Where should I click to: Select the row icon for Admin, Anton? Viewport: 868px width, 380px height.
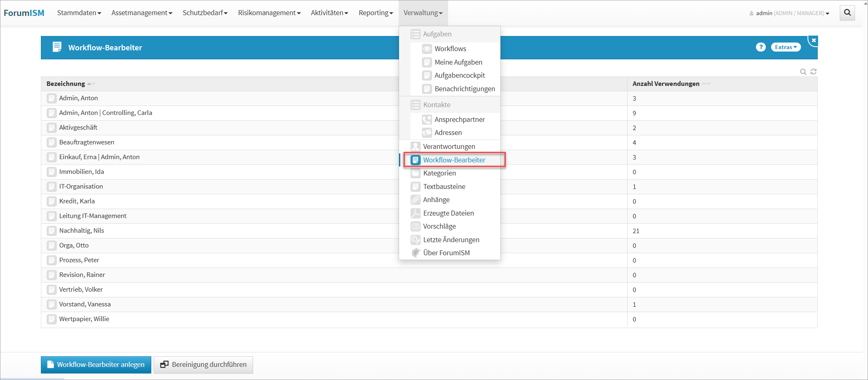tap(52, 98)
